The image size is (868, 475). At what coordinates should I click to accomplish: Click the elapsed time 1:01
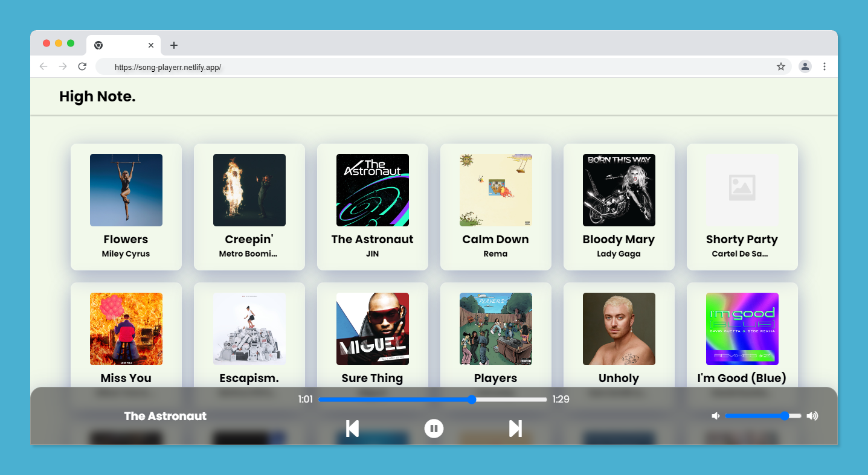point(306,400)
